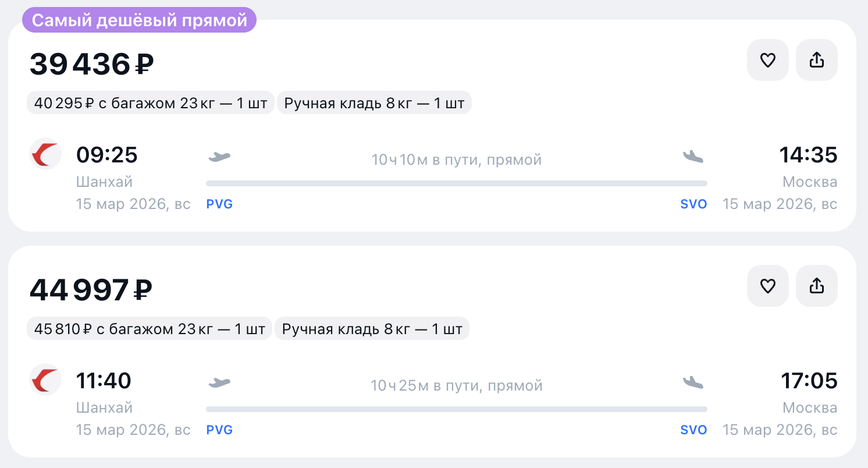Click SVO airport code on first flight
The image size is (868, 468).
coord(693,204)
